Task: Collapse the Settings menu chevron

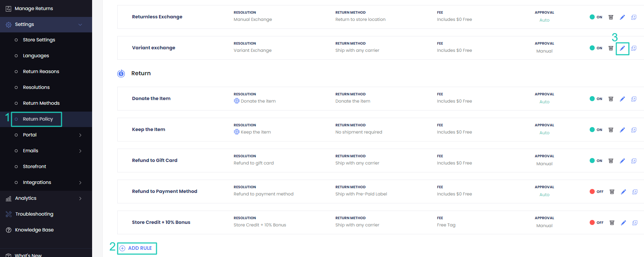Action: click(x=80, y=24)
